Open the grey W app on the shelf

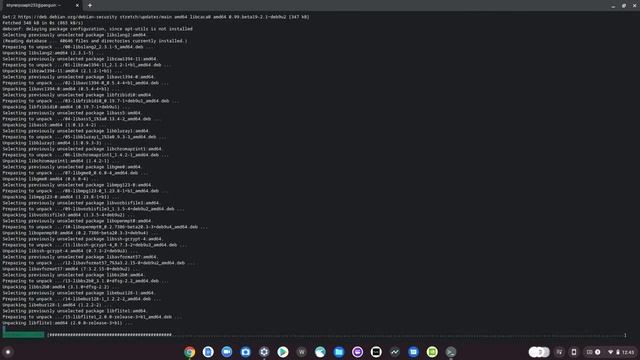(x=302, y=352)
